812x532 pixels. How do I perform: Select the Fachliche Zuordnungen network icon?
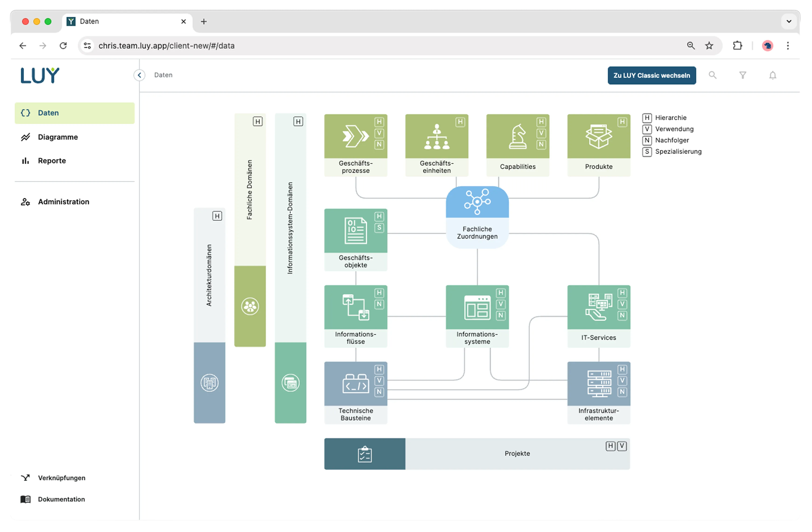(477, 202)
